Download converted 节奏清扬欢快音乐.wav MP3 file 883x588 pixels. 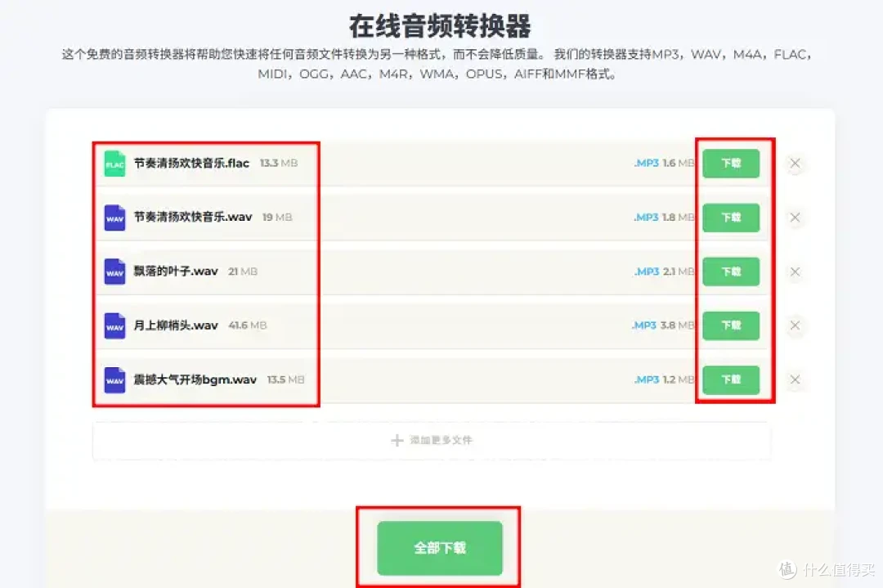point(731,218)
